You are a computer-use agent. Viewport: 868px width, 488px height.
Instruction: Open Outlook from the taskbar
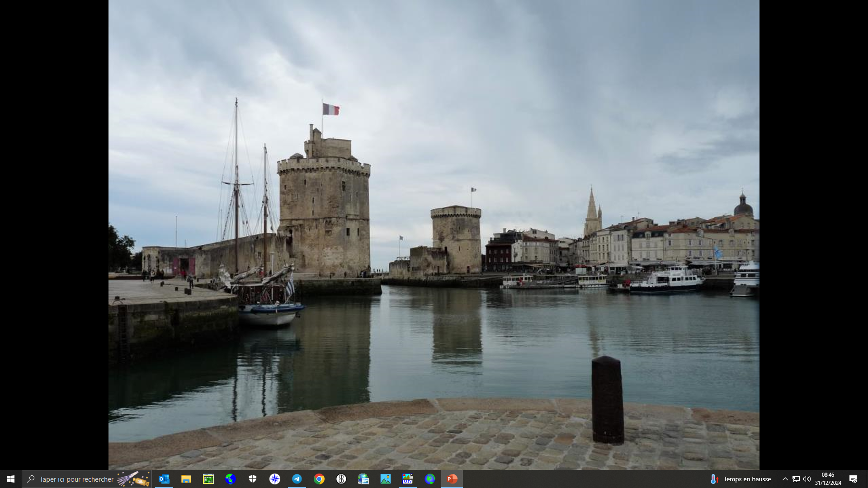[x=164, y=479]
